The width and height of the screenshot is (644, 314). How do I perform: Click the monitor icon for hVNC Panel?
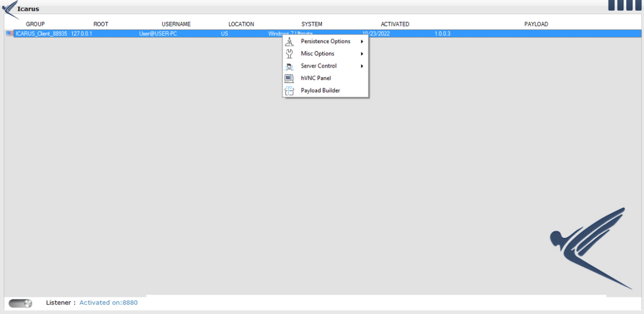click(x=289, y=78)
